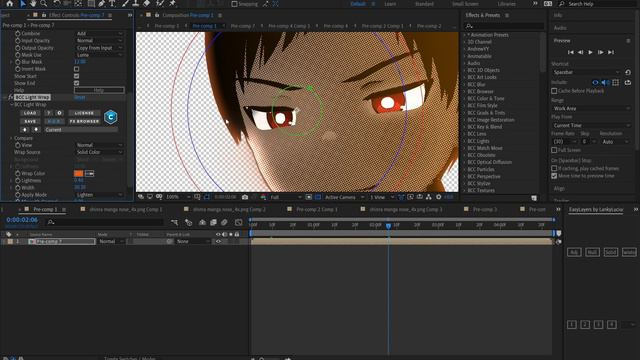Click the timeline graph editor icon

point(239,222)
